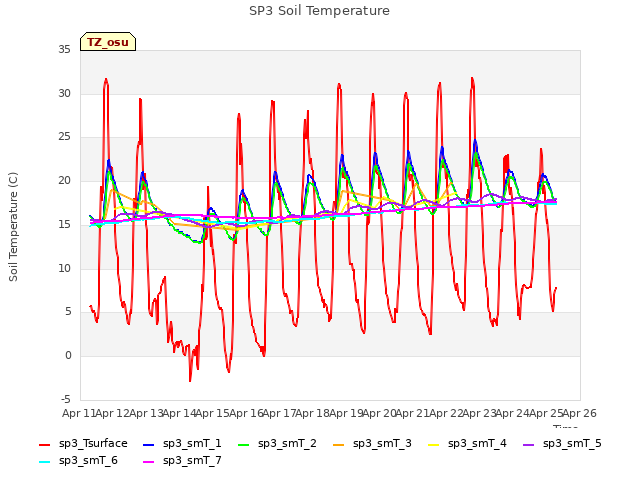Click the -5 y-axis tick label
Viewport: 640px width, 480px height.
click(66, 399)
